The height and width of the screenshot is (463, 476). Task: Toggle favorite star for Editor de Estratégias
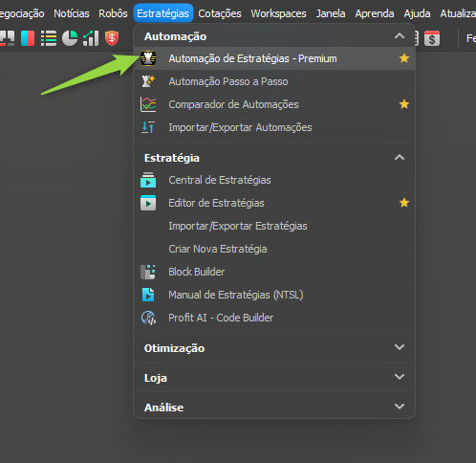[x=404, y=203]
